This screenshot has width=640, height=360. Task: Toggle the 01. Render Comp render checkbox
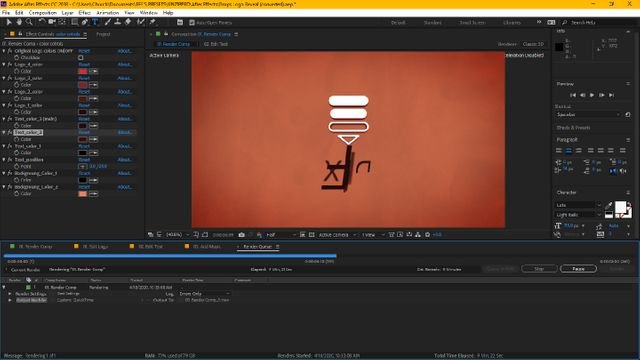coord(28,287)
